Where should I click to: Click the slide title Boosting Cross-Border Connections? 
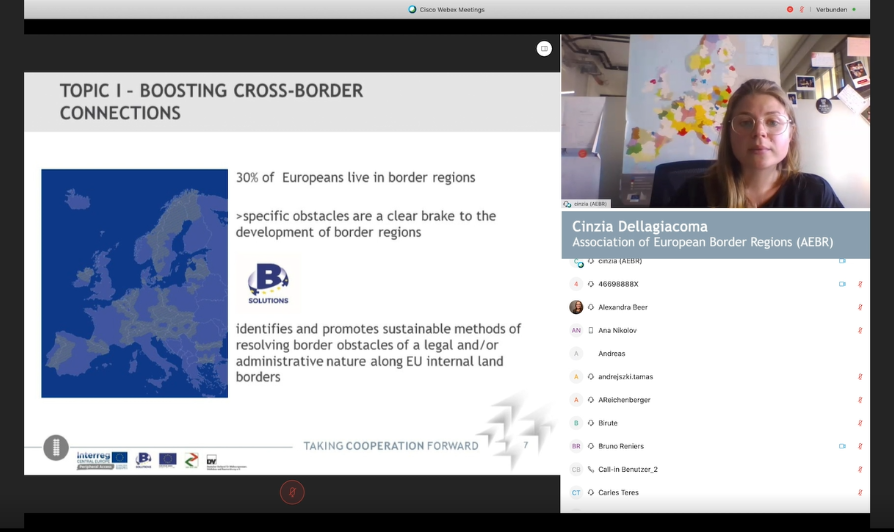click(x=212, y=101)
